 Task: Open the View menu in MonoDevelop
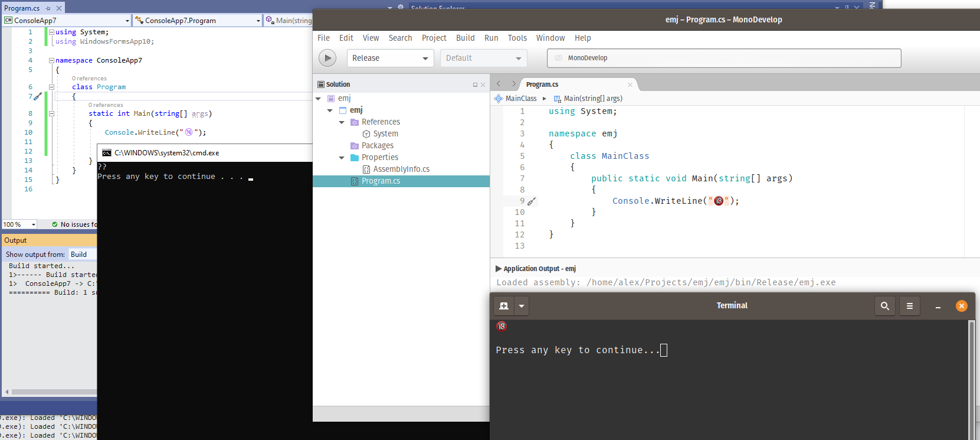click(371, 38)
